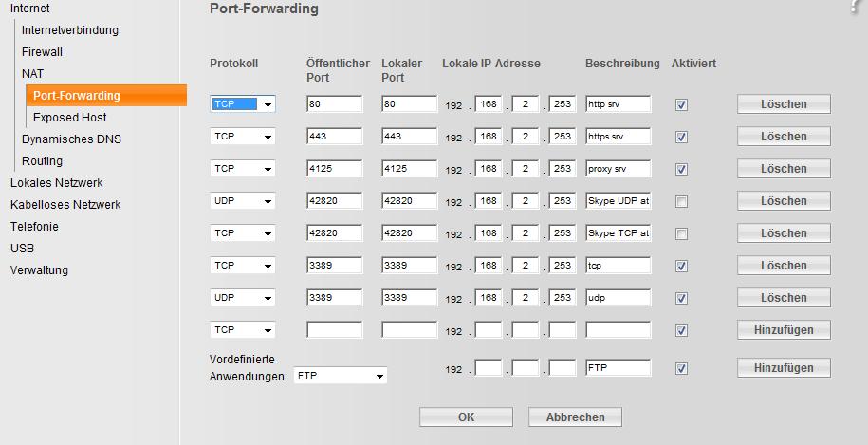
Task: Click public port field containing 80
Action: click(x=334, y=104)
